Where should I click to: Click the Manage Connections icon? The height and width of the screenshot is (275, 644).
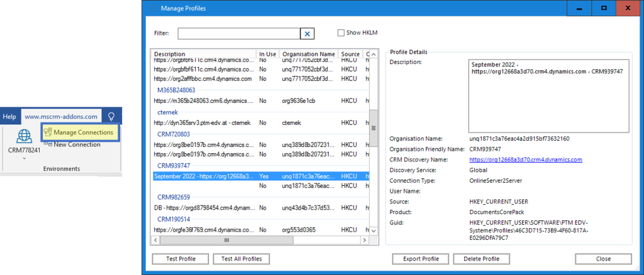48,132
